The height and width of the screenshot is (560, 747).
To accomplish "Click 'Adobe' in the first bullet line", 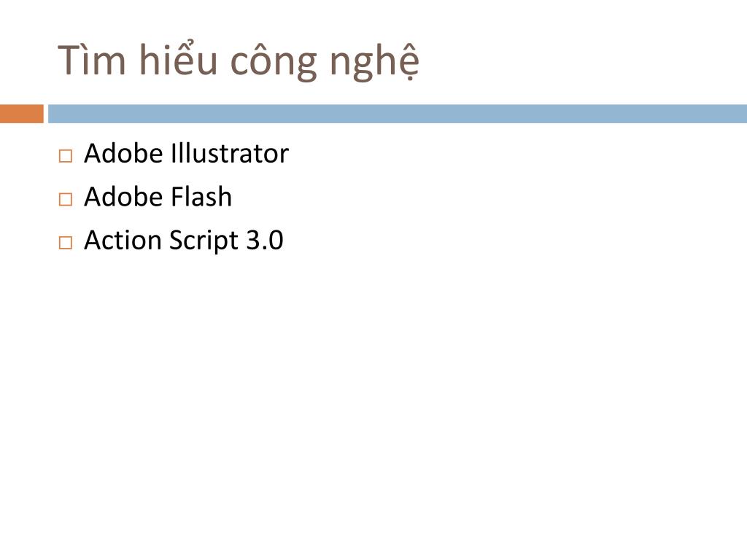I will (123, 153).
